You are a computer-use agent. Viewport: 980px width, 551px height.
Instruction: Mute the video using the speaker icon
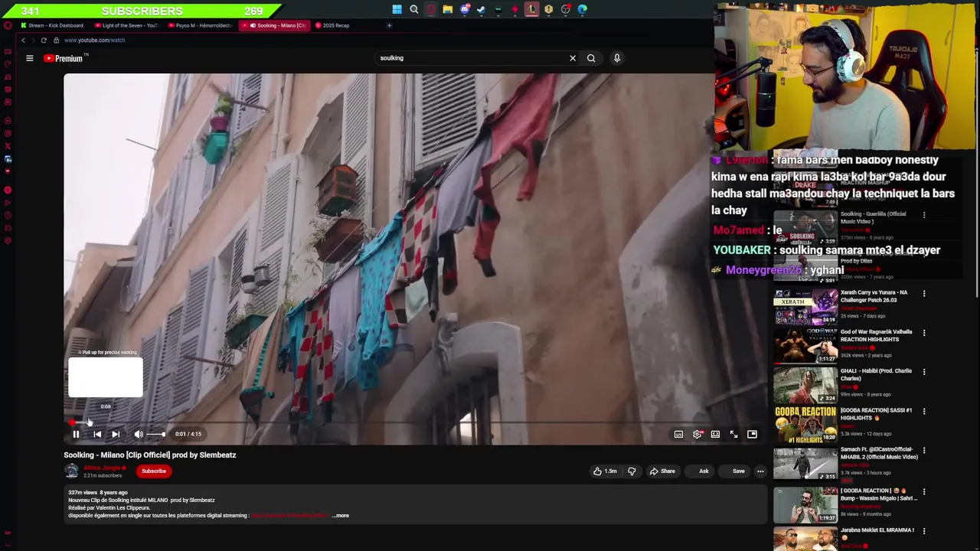pyautogui.click(x=139, y=434)
